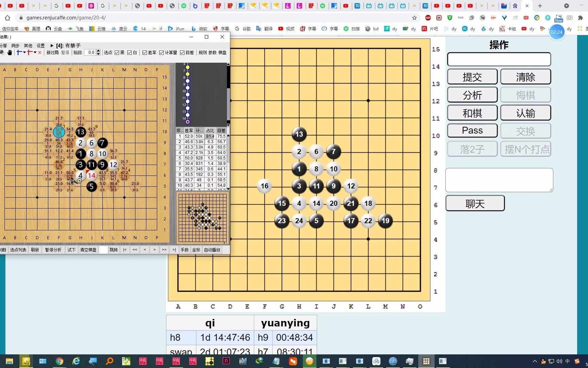Image resolution: width=588 pixels, height=368 pixels.
Task: Click the blue cross marker tool
Action: coord(19,52)
